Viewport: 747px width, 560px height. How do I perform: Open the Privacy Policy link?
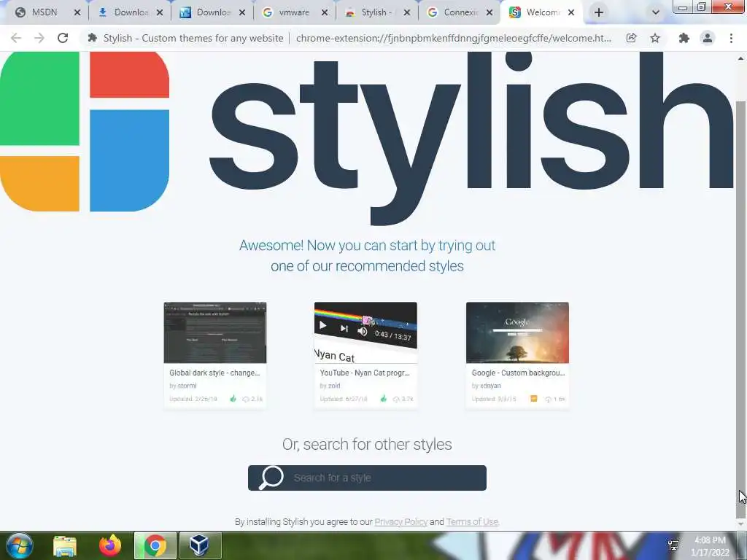[x=401, y=522]
